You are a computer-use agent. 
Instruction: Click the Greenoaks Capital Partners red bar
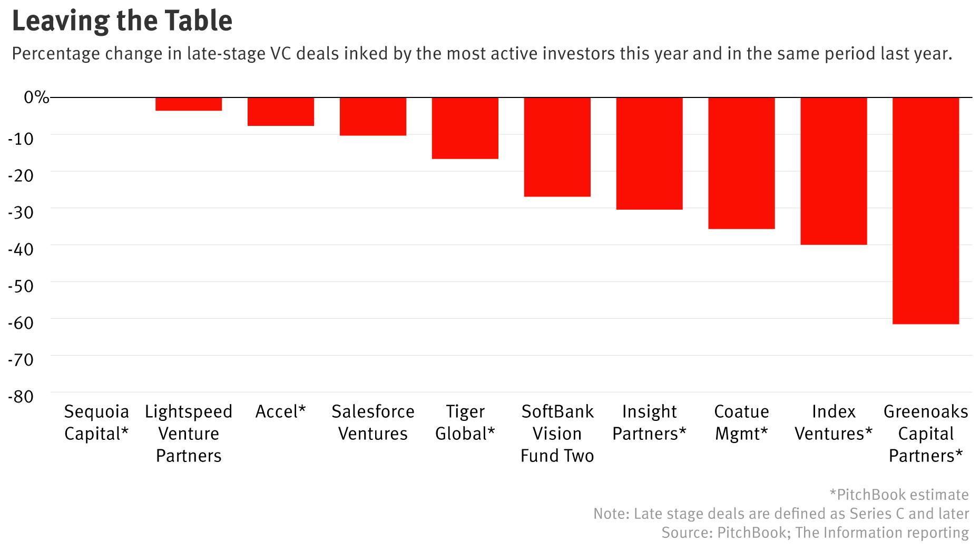click(x=925, y=211)
